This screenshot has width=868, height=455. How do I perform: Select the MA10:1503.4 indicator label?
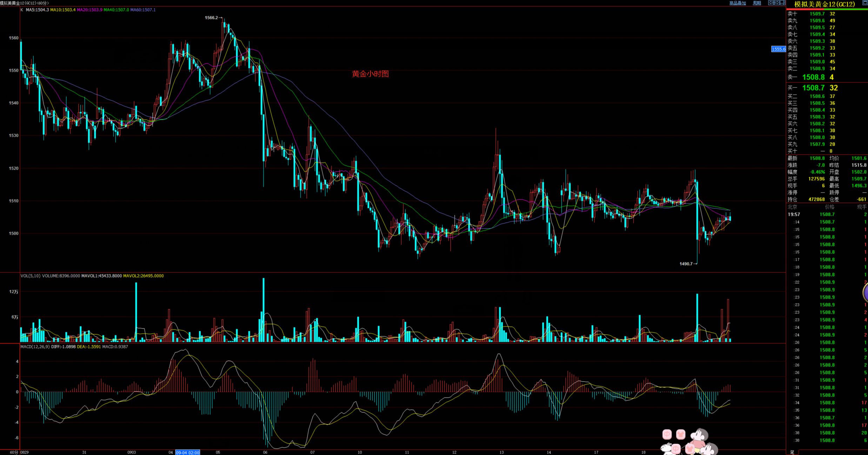63,10
